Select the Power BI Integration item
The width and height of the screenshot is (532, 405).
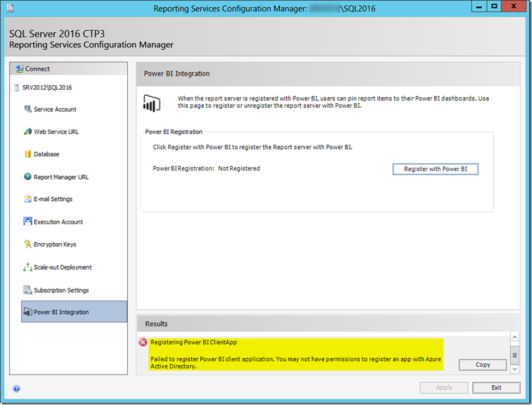(x=74, y=312)
